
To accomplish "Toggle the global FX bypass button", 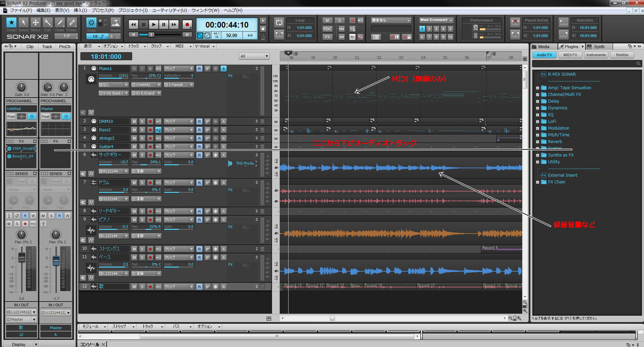I will [327, 37].
